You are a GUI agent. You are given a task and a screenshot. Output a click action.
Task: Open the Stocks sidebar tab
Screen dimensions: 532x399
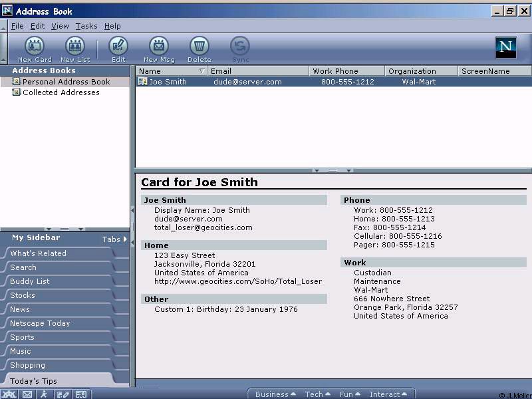(59, 295)
